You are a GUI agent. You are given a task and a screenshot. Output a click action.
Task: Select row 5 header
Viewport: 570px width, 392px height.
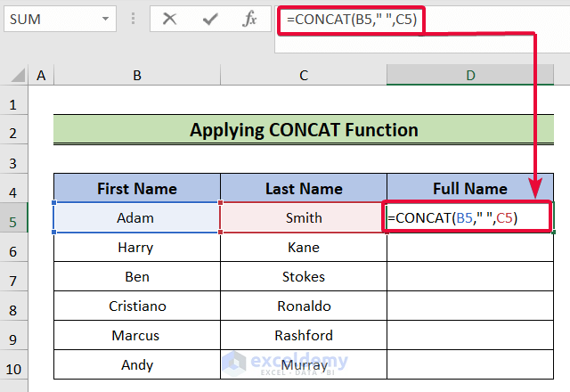(x=13, y=218)
